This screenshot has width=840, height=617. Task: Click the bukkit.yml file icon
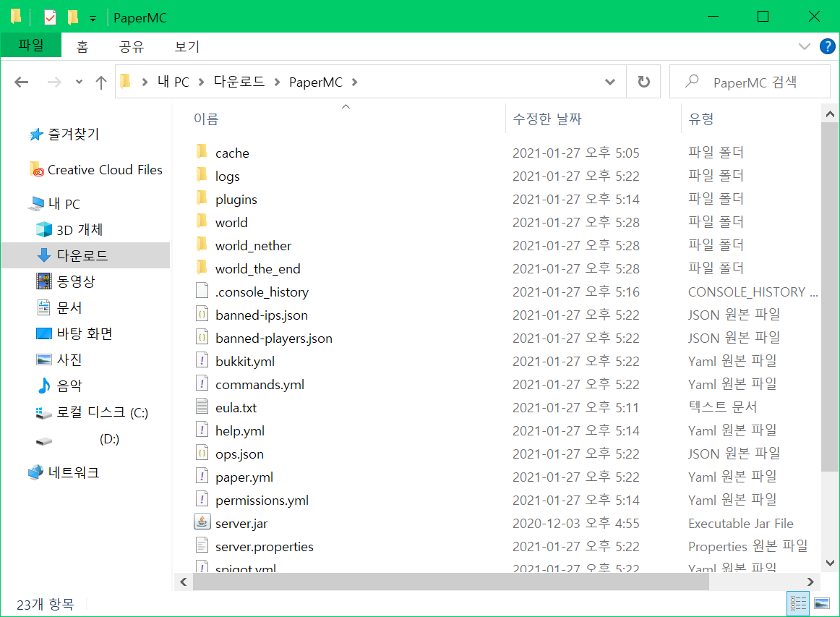[x=202, y=360]
